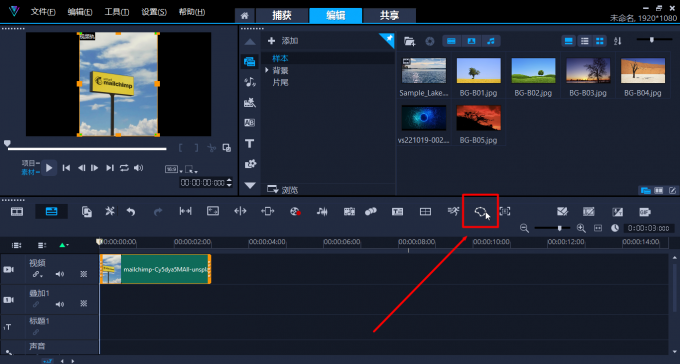Open the split screen template creator
The image size is (680, 364).
coord(425,211)
